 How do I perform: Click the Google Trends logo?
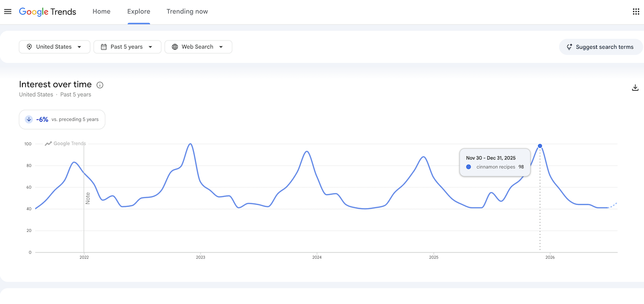click(47, 12)
